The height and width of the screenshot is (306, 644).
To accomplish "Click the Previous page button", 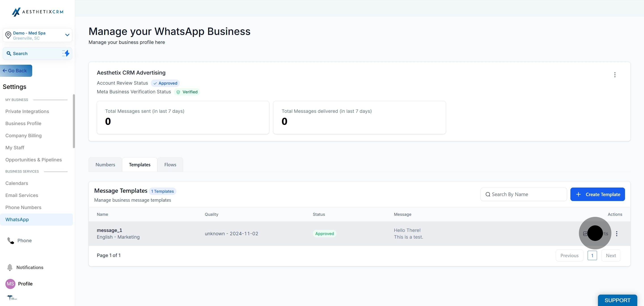I will tap(570, 255).
